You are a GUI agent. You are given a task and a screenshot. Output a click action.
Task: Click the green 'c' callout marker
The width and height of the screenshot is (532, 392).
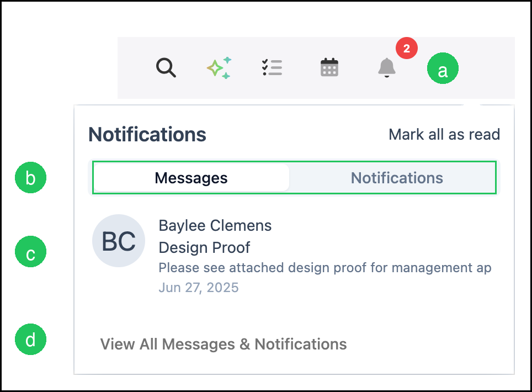pos(30,252)
